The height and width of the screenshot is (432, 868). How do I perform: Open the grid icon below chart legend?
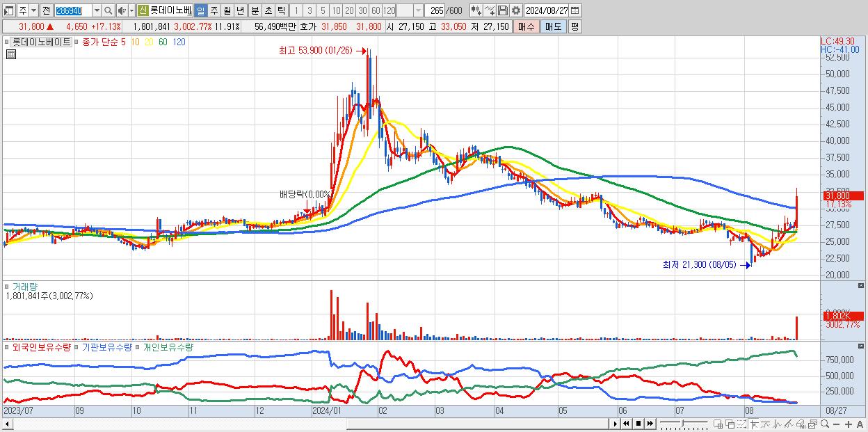click(x=10, y=54)
